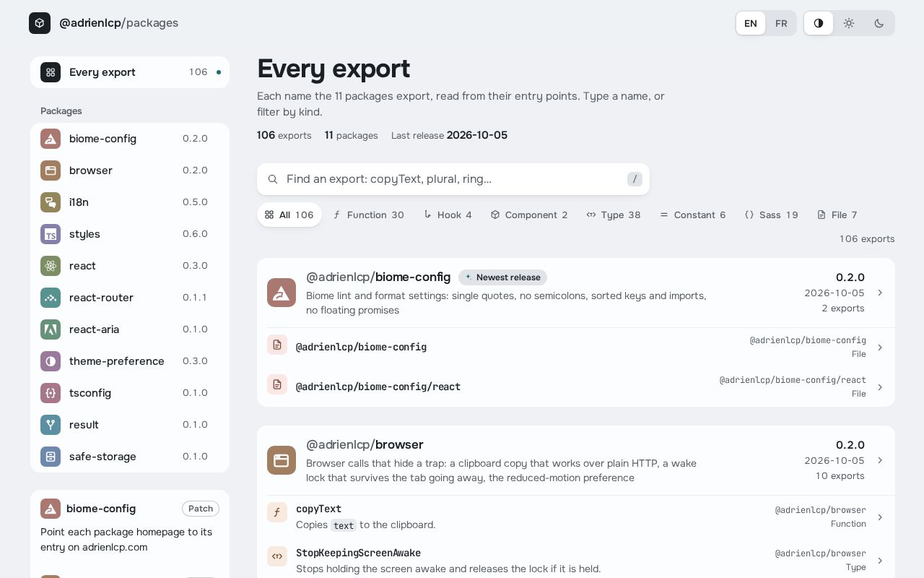Show only File exports
This screenshot has width=924, height=578.
(837, 215)
